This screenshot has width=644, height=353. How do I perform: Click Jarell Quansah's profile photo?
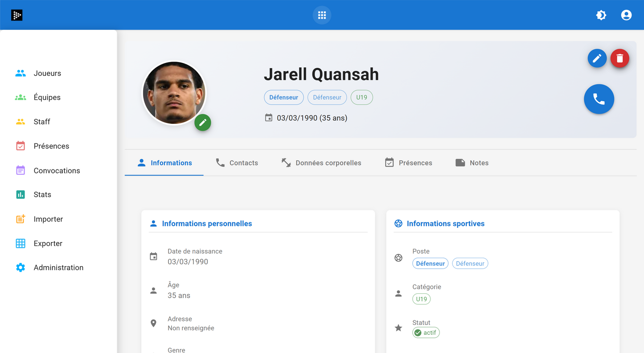point(174,92)
